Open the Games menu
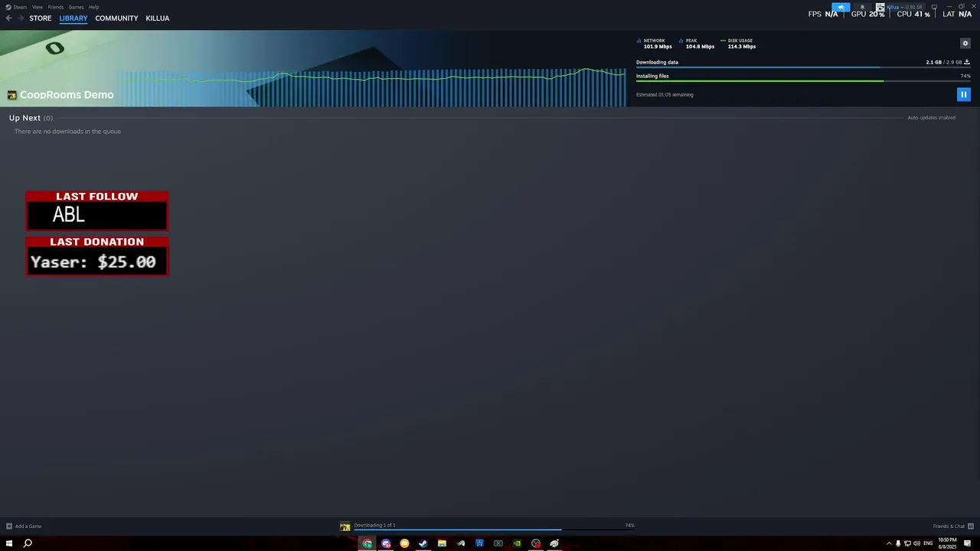The width and height of the screenshot is (980, 551). pyautogui.click(x=76, y=7)
